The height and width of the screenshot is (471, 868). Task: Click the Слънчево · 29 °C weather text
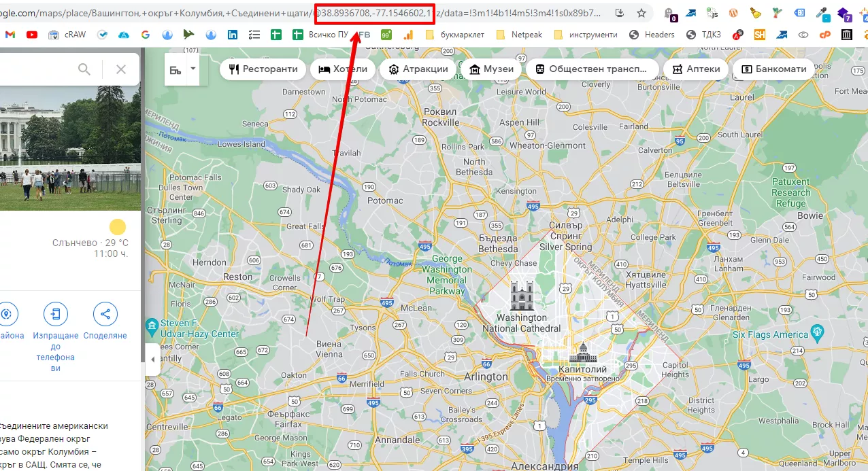coord(90,243)
